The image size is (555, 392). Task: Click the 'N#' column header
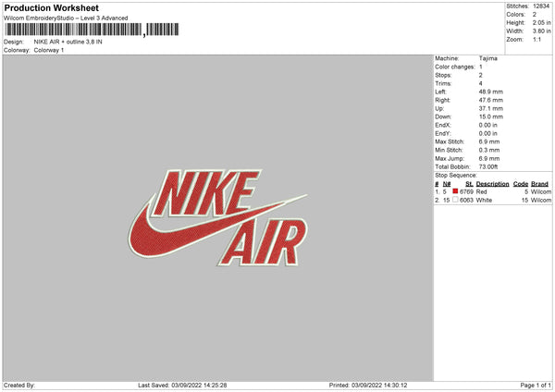[x=447, y=184]
